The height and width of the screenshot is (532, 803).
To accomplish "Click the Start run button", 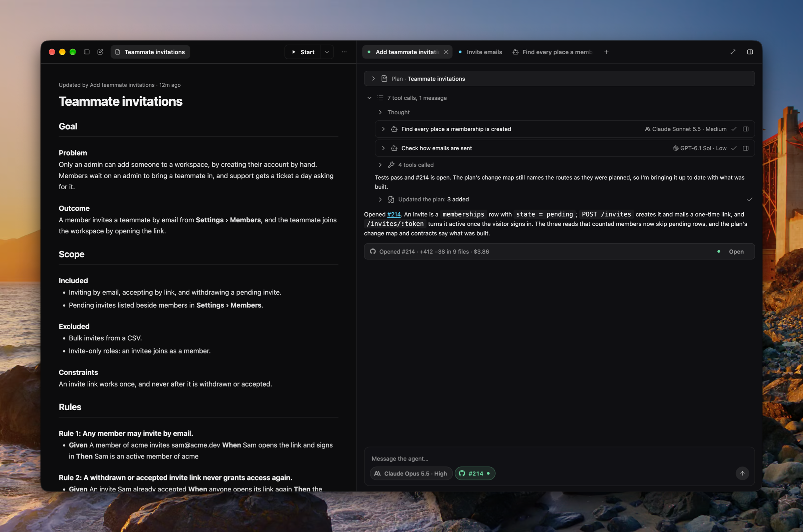I will [x=303, y=52].
